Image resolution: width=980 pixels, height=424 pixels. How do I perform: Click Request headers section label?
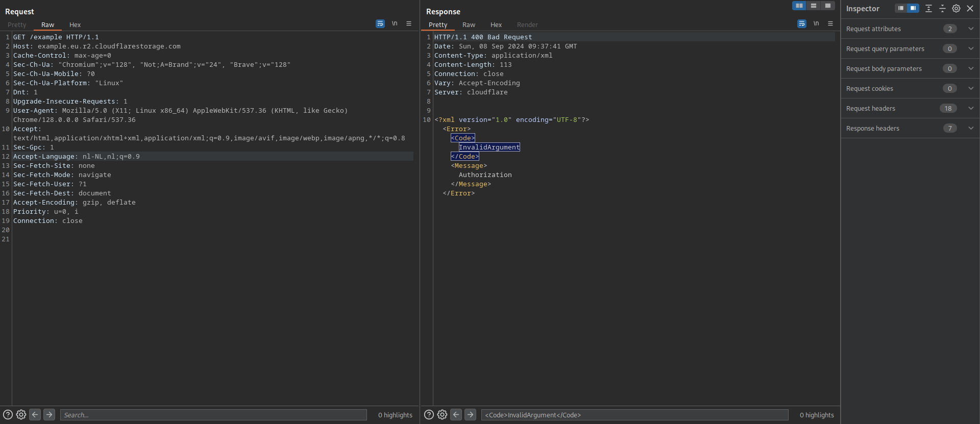[871, 109]
